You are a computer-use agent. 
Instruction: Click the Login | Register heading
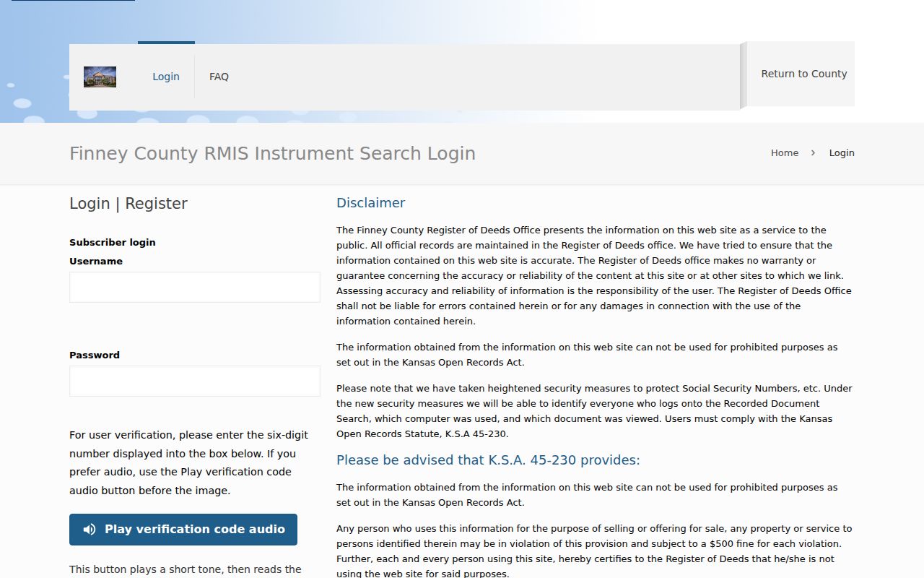point(128,204)
